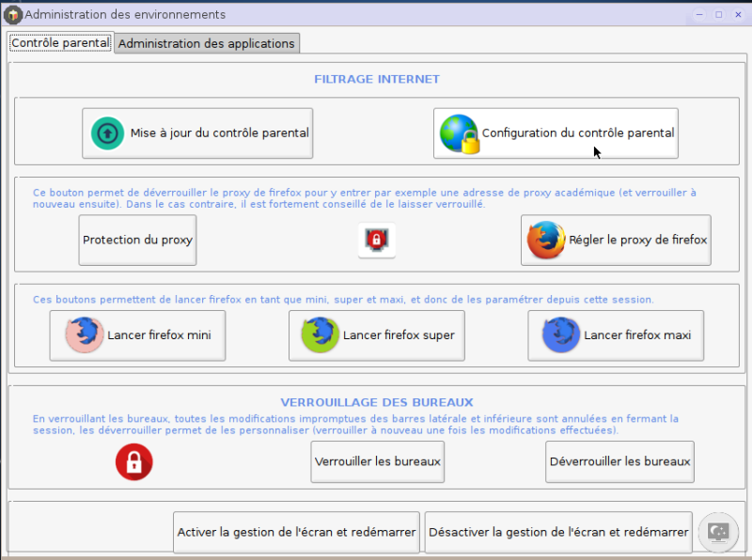Maximize the Administration des environnements window
This screenshot has height=560, width=752.
719,14
